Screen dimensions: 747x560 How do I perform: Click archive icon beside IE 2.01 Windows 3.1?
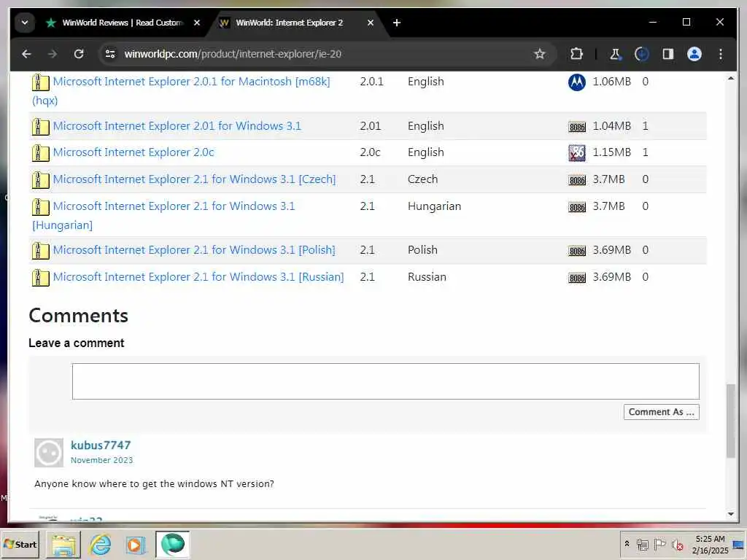pyautogui.click(x=41, y=126)
